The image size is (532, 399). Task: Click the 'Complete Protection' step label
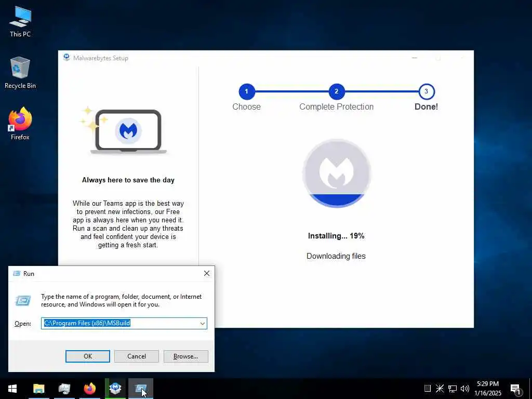point(336,107)
